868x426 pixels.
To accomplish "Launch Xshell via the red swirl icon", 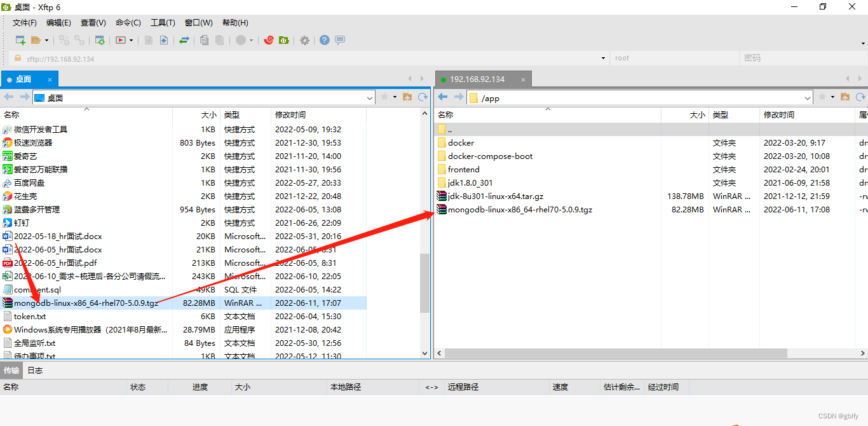I will tap(269, 40).
